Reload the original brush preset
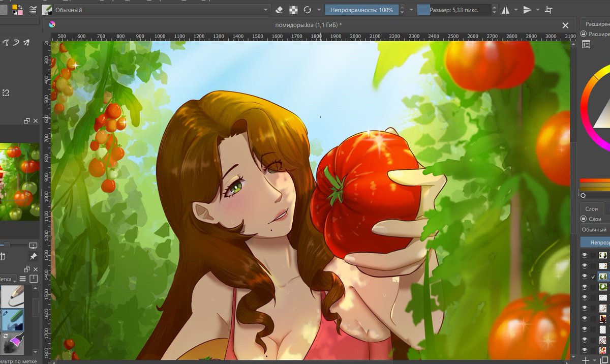Image resolution: width=610 pixels, height=364 pixels. pos(307,10)
